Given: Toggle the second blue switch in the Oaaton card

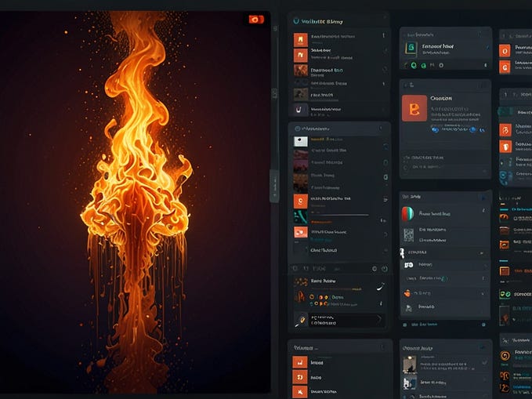Looking at the screenshot, I should click(472, 129).
